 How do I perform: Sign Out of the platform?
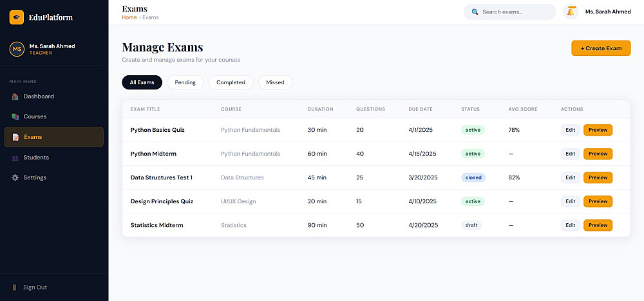pyautogui.click(x=54, y=287)
